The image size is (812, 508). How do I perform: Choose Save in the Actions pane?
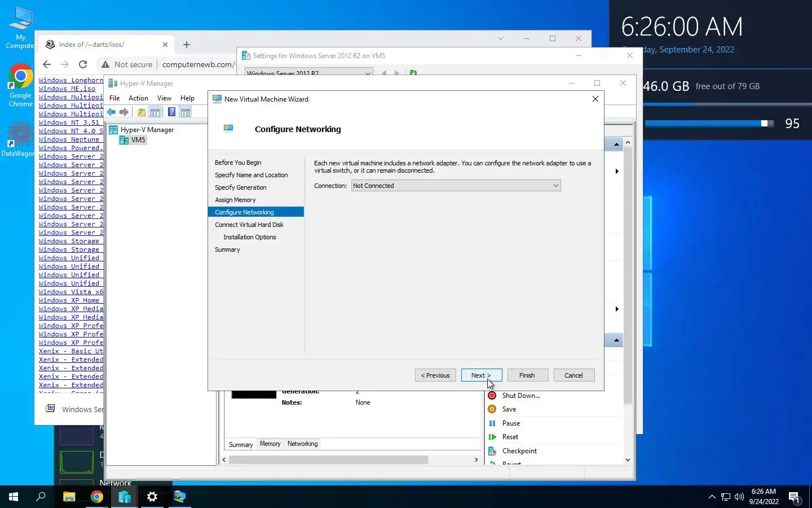pos(509,409)
